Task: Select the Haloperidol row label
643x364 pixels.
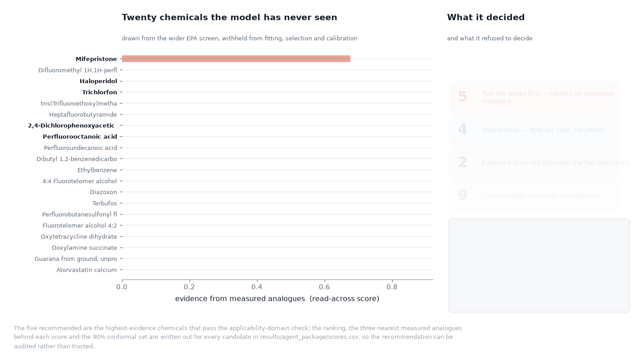Action: [98, 81]
